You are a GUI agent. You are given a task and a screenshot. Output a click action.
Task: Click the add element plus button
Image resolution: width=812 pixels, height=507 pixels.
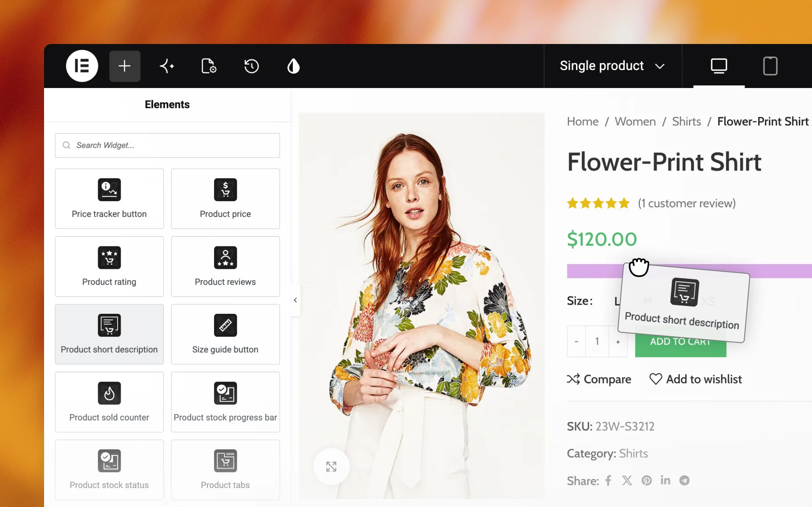click(125, 66)
